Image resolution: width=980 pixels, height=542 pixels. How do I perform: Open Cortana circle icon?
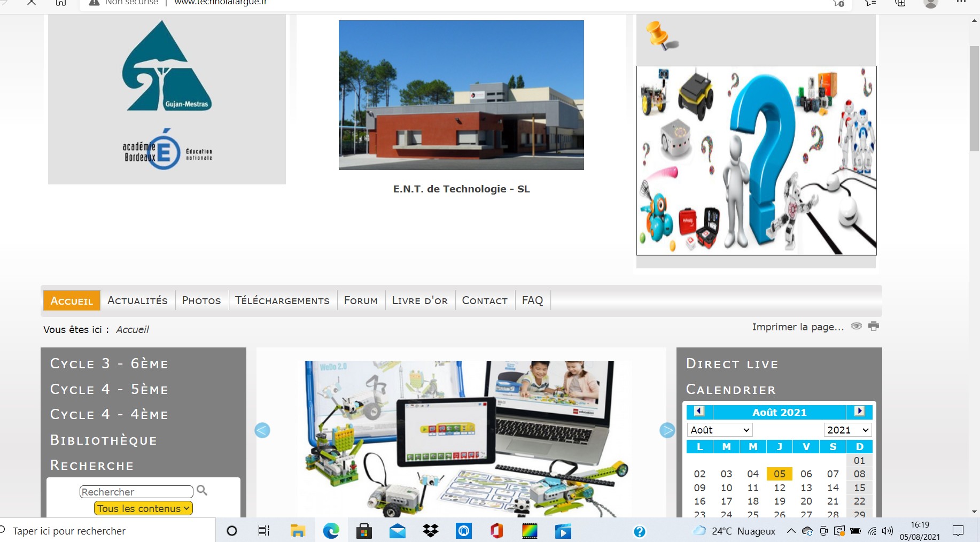232,531
